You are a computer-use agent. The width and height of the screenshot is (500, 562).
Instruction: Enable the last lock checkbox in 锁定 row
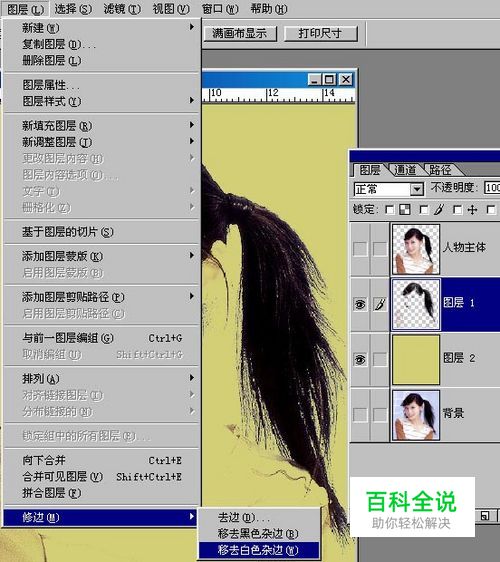(491, 210)
